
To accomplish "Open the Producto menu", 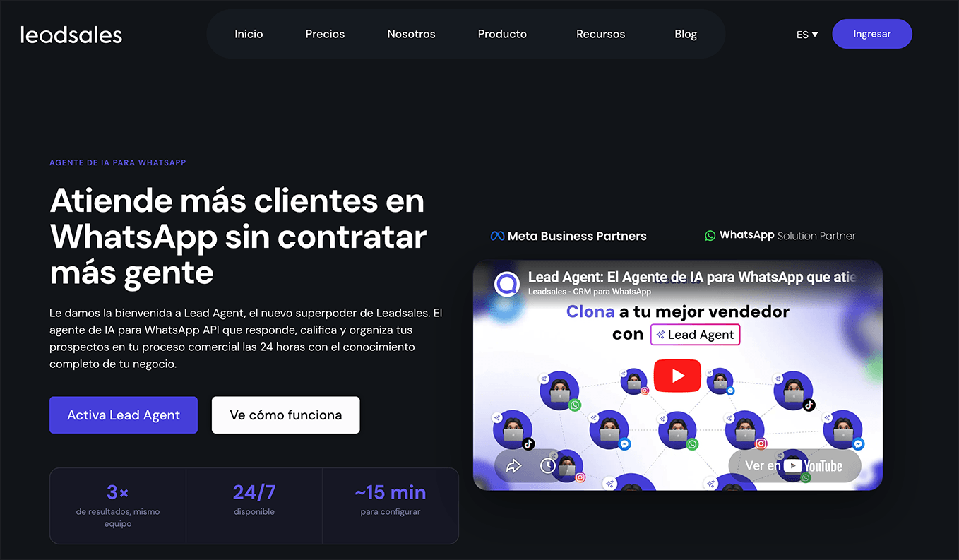I will pos(502,34).
